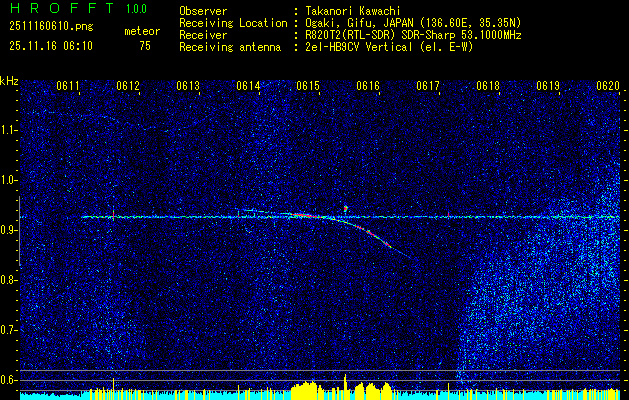Click the HROFFT title text
The image size is (629, 400).
(63, 8)
